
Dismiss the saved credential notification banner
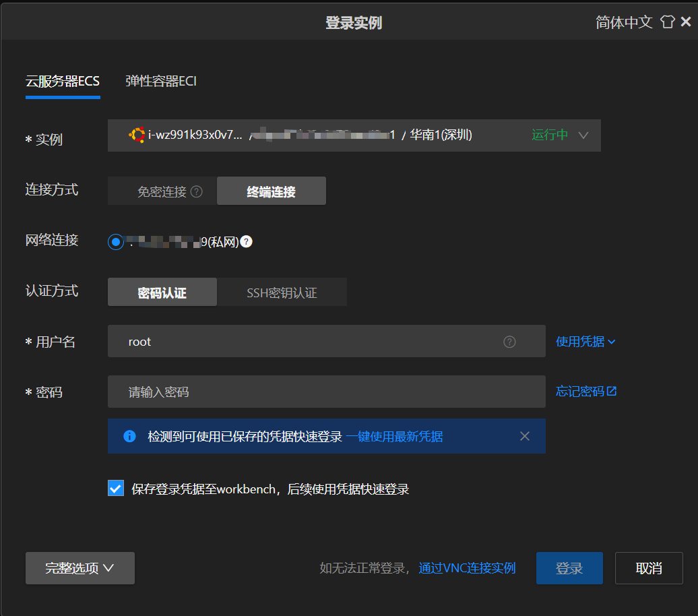click(x=525, y=436)
